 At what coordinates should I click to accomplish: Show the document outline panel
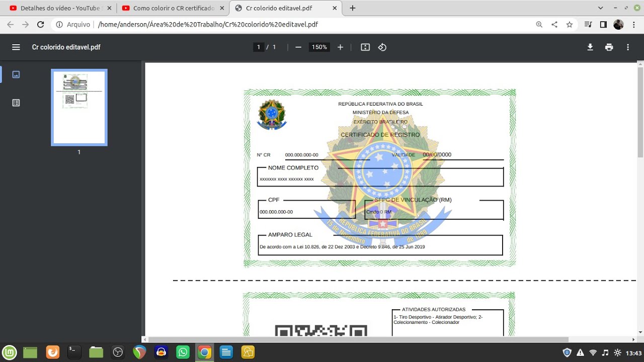(16, 103)
